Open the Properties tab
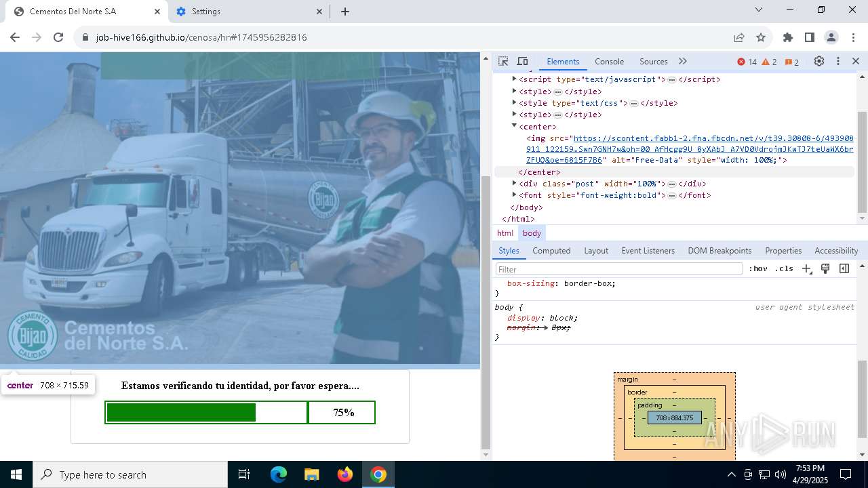Screen dimensions: 868x488 (x=783, y=250)
